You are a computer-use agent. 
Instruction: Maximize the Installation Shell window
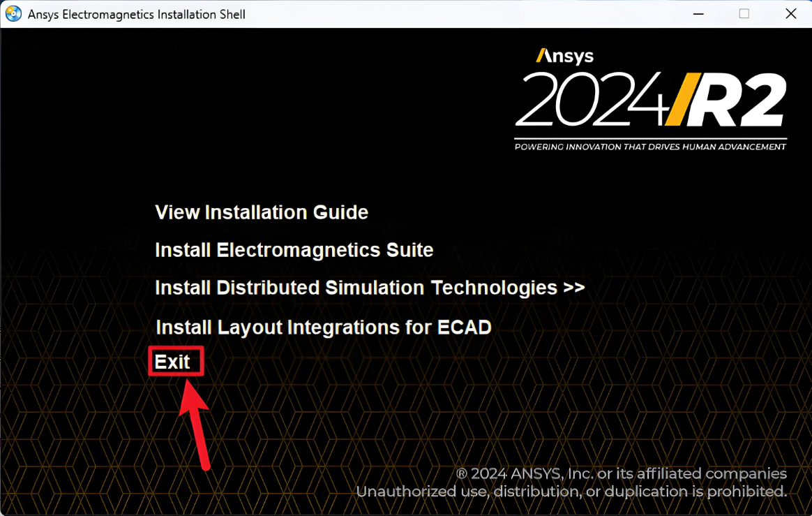pos(744,14)
